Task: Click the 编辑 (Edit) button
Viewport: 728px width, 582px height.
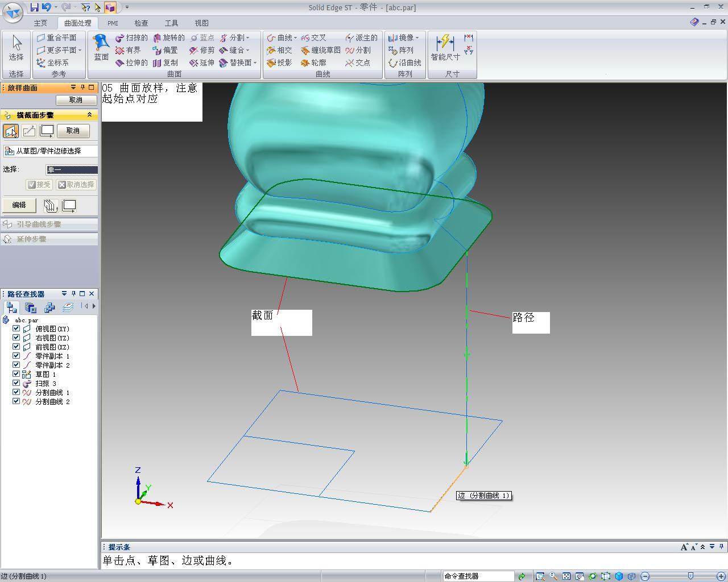Action: click(19, 205)
